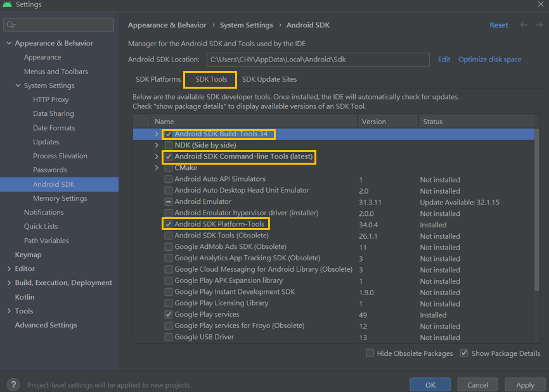Screen dimensions: 549x392
Task: Select Android SDK Tools (Obsolete) row
Action: pos(333,236)
